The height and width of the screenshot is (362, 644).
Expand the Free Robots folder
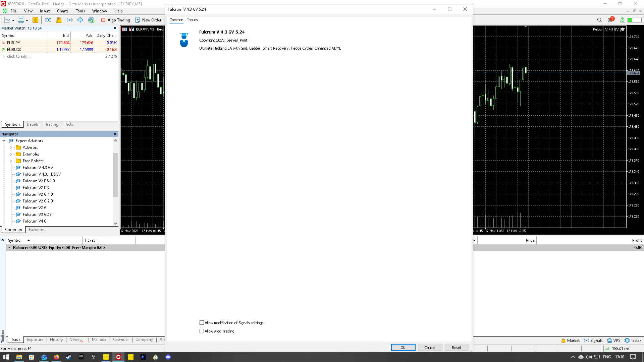(11, 161)
